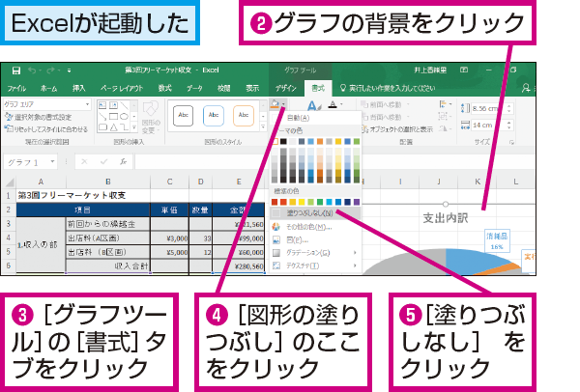580x392 pixels.
Task: Select the triangle shape in shapes gallery
Action: click(113, 127)
